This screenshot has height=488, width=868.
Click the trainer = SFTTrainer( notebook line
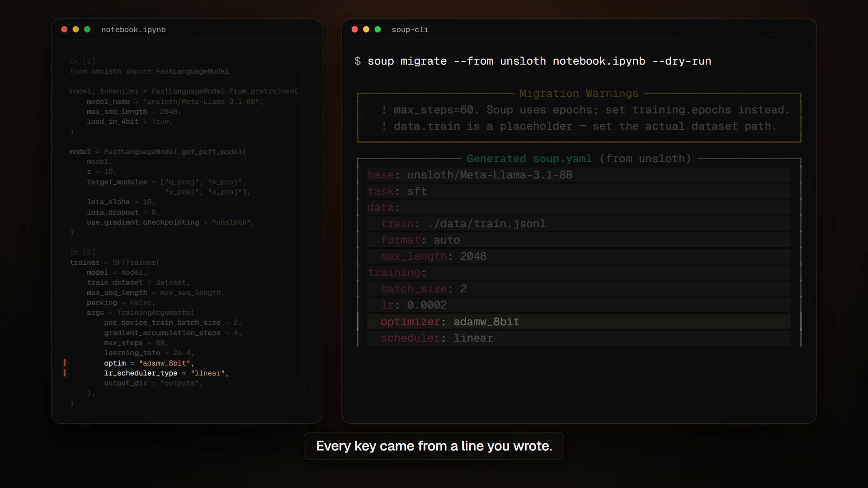[114, 263]
